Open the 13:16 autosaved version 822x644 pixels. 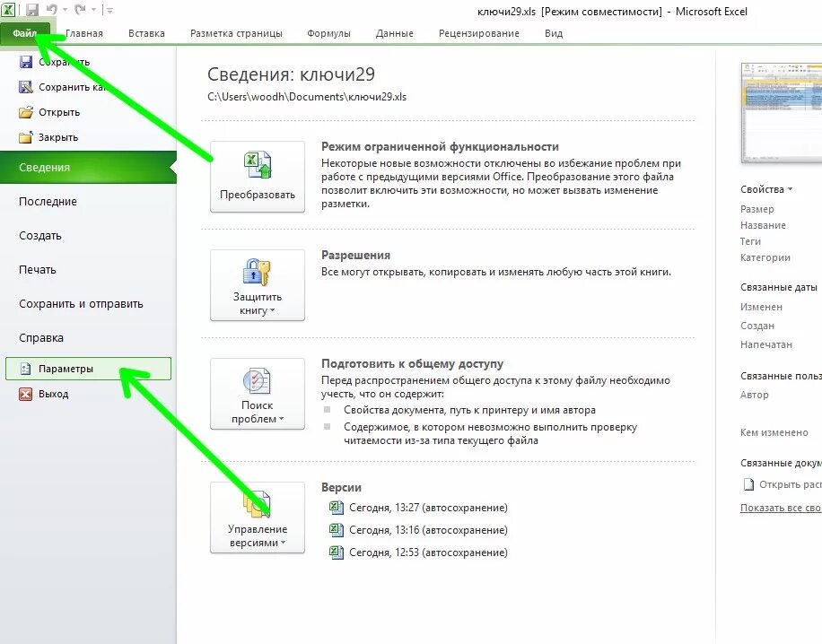click(428, 530)
